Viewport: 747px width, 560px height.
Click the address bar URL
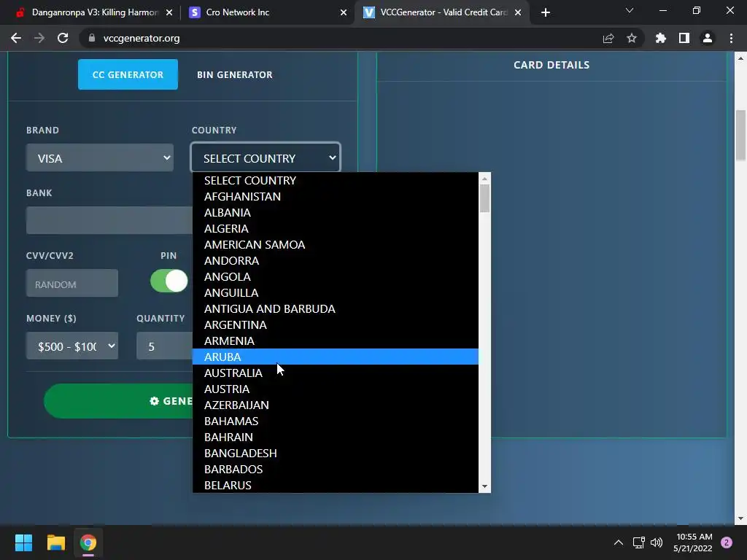point(142,38)
